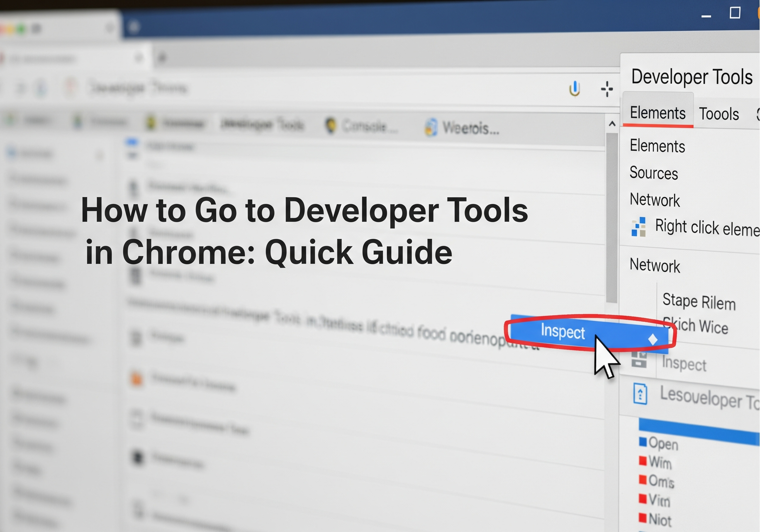The width and height of the screenshot is (760, 532).
Task: Maximize the browser window
Action: pyautogui.click(x=735, y=13)
